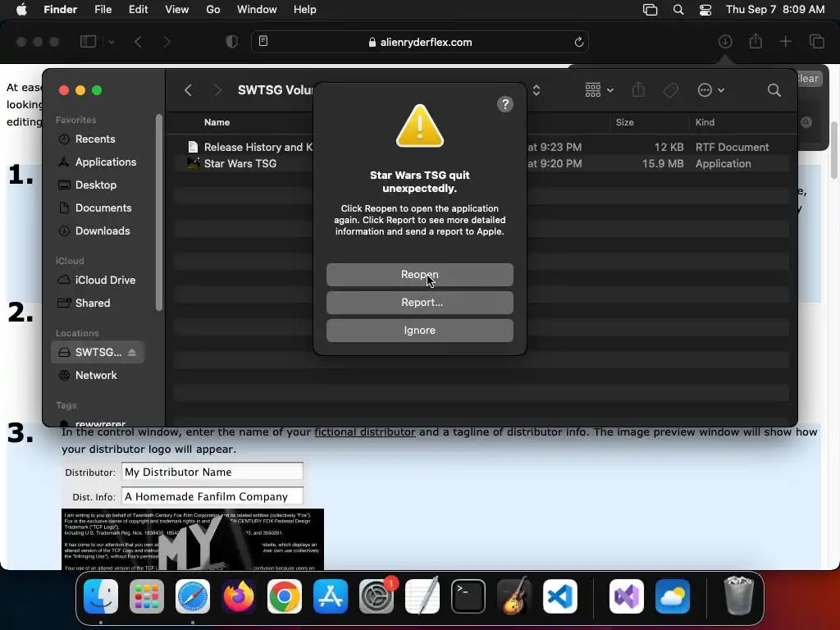Image resolution: width=840 pixels, height=630 pixels.
Task: Toggle Safari sidebar
Action: coord(89,42)
